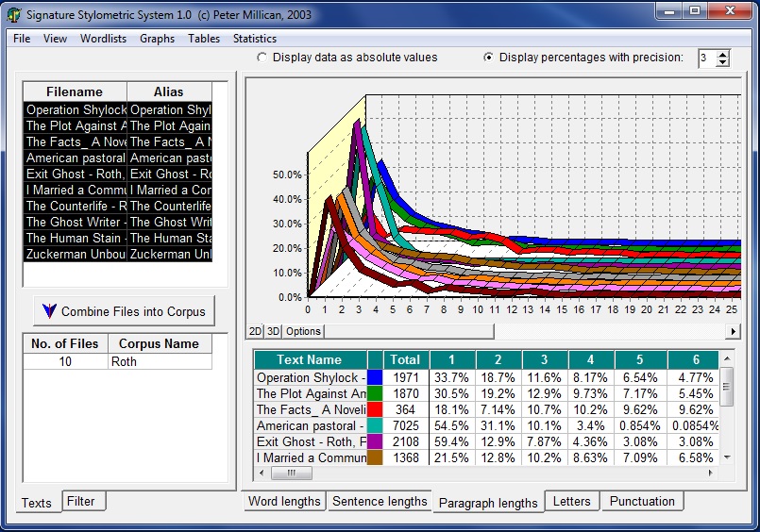Click the Alias column header
This screenshot has width=760, height=532.
coord(169,92)
